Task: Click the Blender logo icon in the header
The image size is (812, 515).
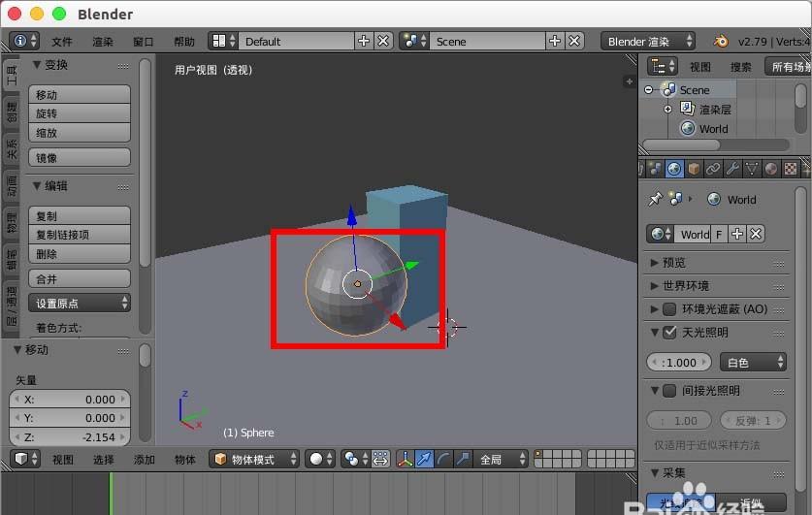Action: pyautogui.click(x=721, y=41)
